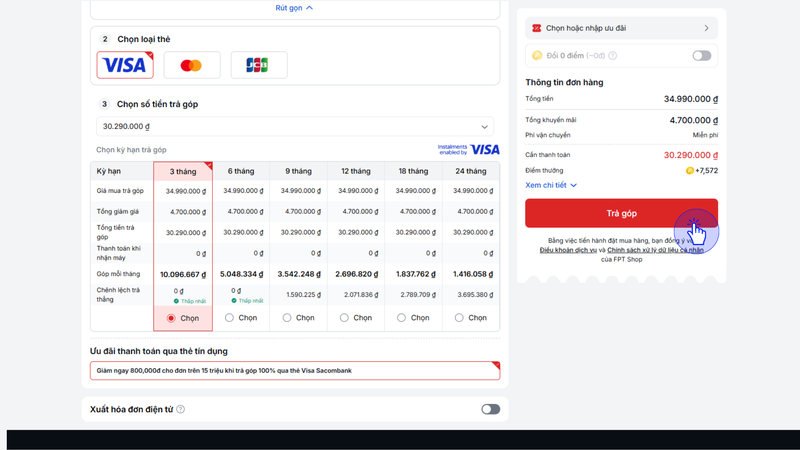The height and width of the screenshot is (450, 800).
Task: Click the help icon beside Xuất hóa đơn điện tử
Action: 181,409
